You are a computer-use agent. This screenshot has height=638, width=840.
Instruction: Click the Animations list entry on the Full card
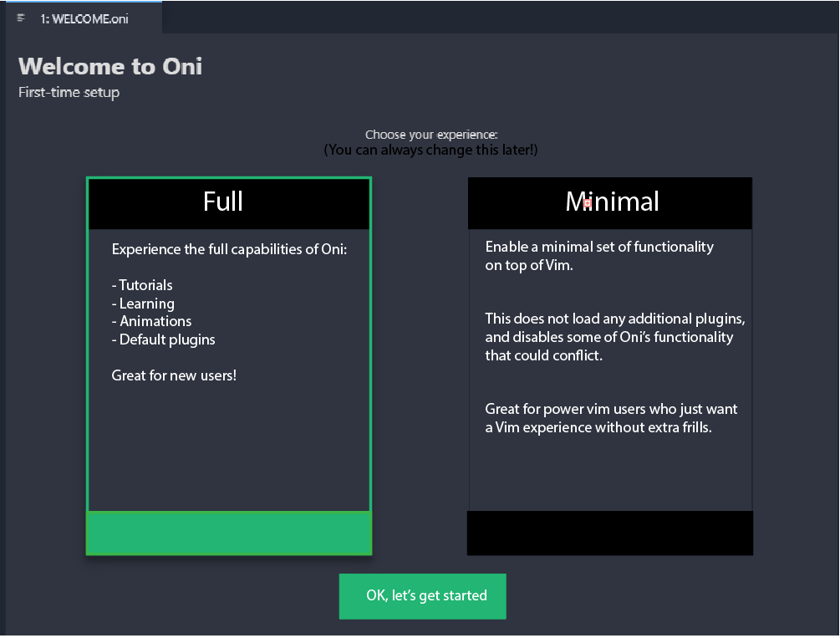coord(151,321)
